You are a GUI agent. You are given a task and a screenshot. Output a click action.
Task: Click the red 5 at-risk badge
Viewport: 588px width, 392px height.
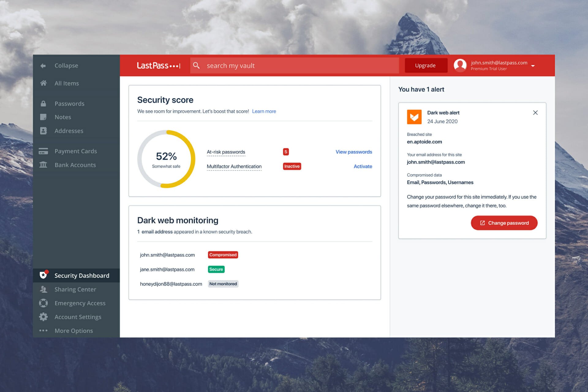(x=286, y=152)
